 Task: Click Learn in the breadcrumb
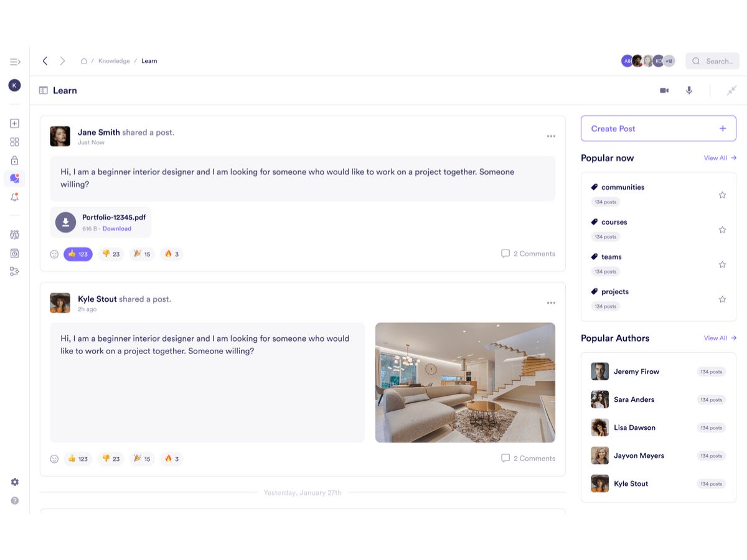[149, 61]
